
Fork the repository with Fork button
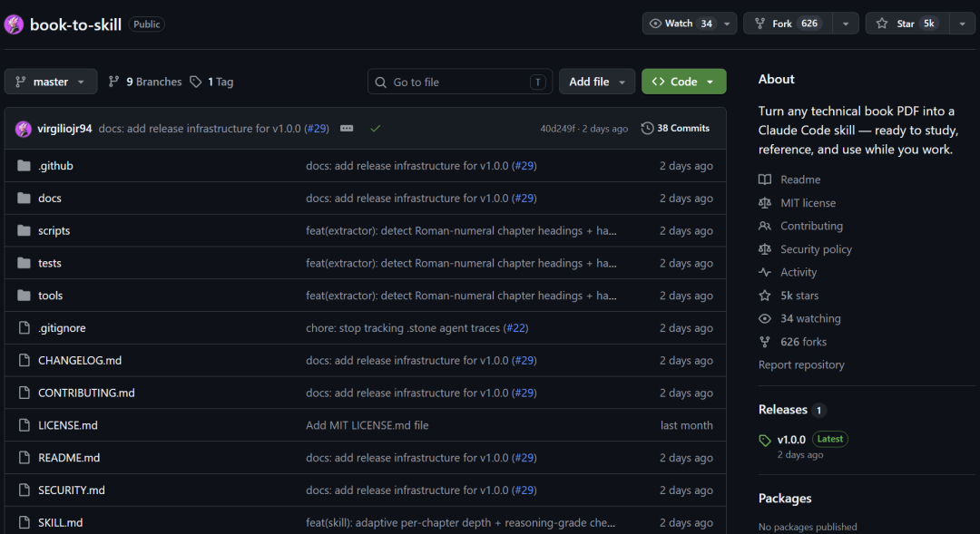(x=788, y=24)
